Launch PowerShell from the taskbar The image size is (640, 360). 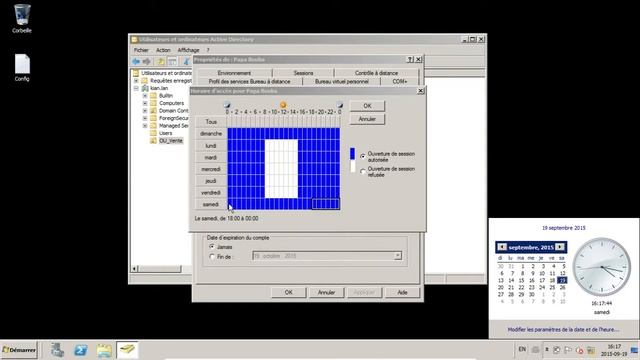tap(80, 350)
